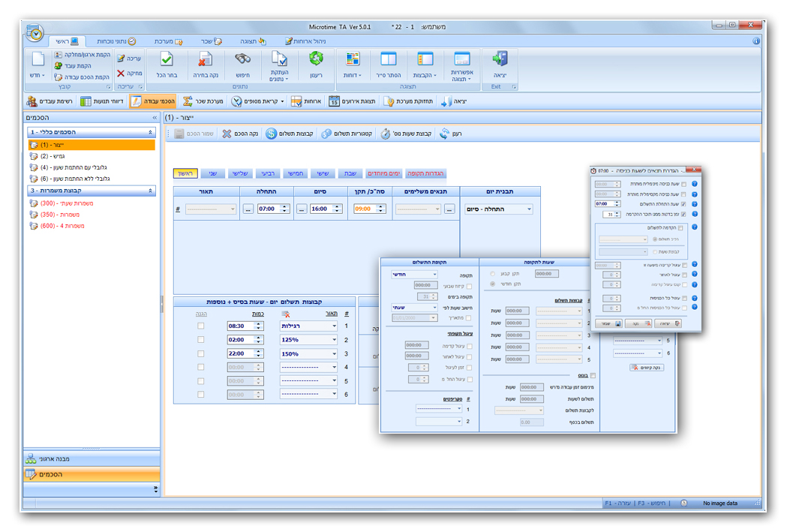This screenshot has width=787, height=532.
Task: Toggle שעת התחלת התשלום checkbox in dialog
Action: pyautogui.click(x=683, y=203)
